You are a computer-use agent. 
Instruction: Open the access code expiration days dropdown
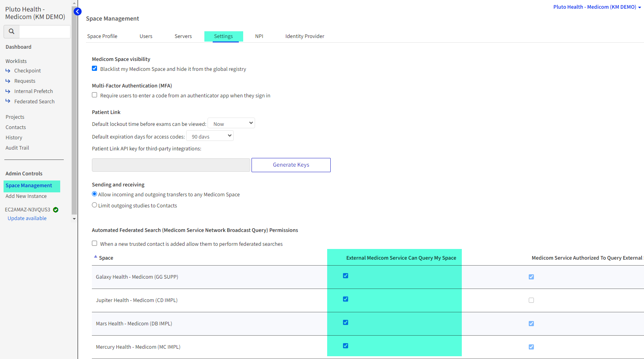(x=210, y=135)
